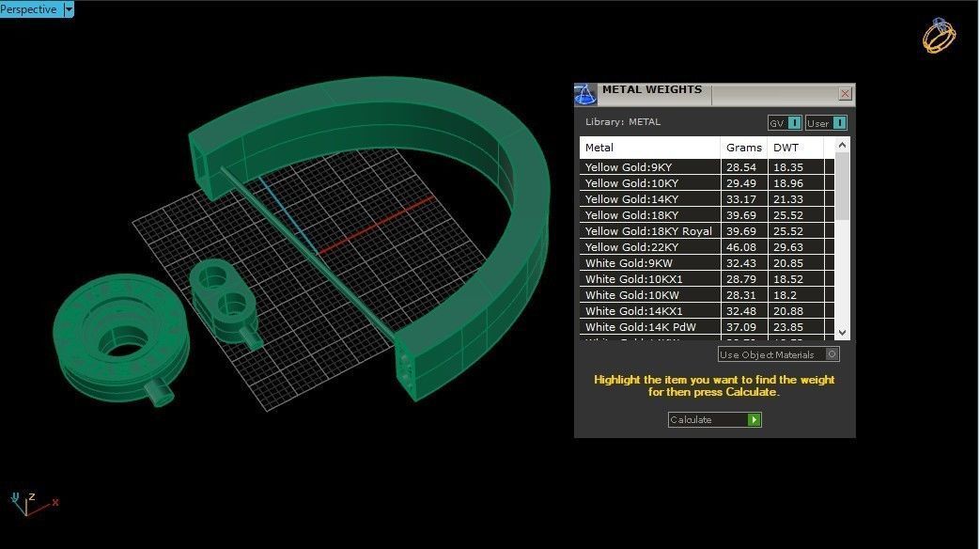
Task: Select the Yellow Gold:10KY row
Action: pyautogui.click(x=707, y=183)
